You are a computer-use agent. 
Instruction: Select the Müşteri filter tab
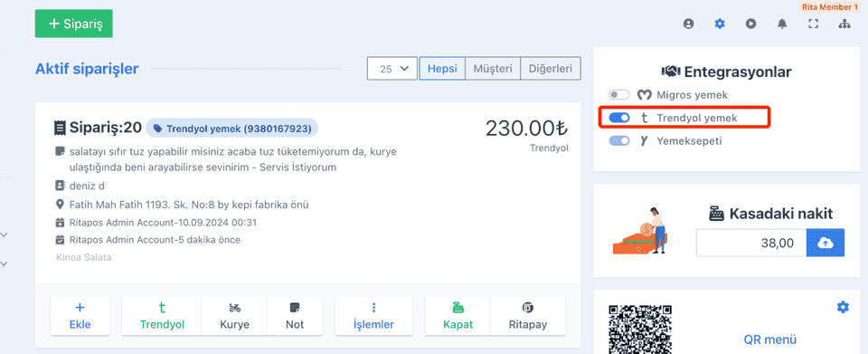[493, 69]
